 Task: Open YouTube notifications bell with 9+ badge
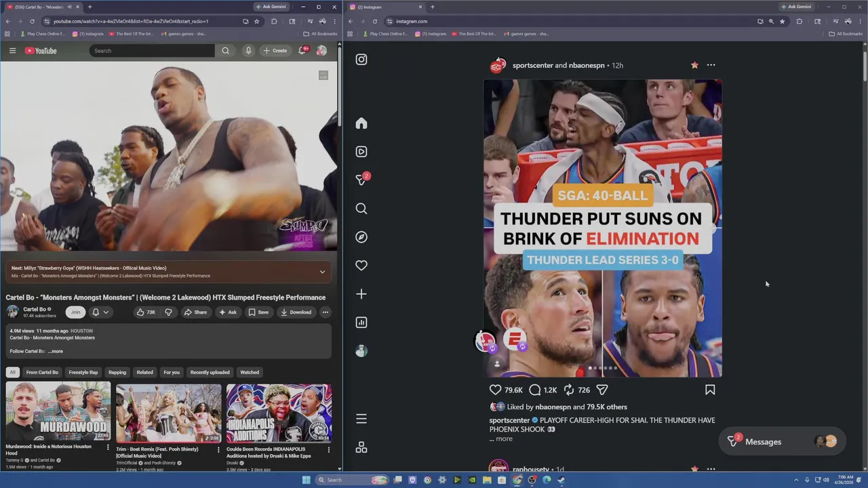(x=302, y=50)
